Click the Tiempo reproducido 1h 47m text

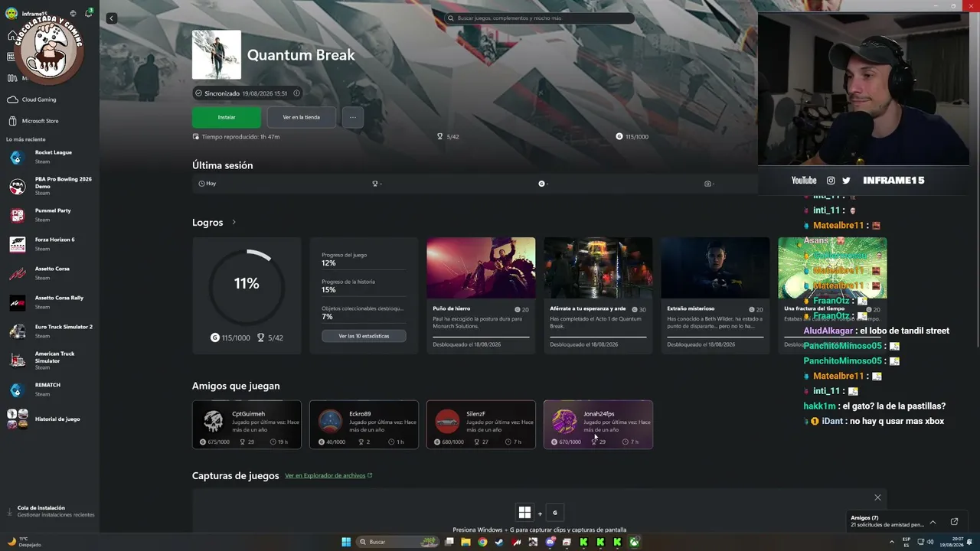pos(236,137)
